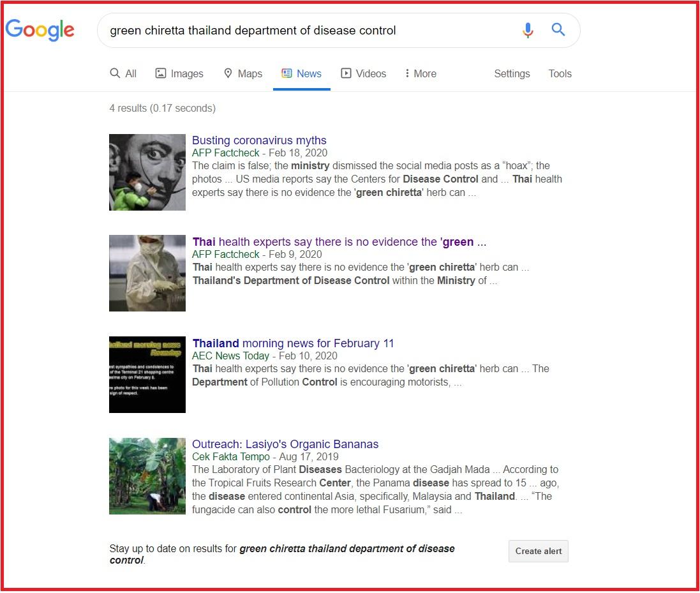Click the snippet starting 'The Laboratory of Plant Diseases'
Image resolution: width=700 pixels, height=593 pixels.
[375, 490]
